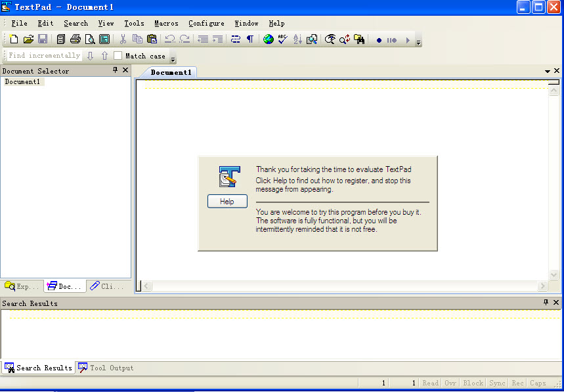
Task: Run the ABC spelling check icon
Action: pyautogui.click(x=283, y=39)
